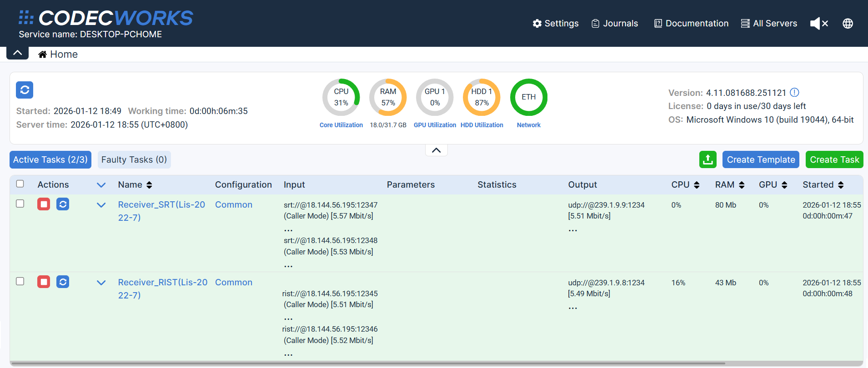Click the blue refresh icon above server info

coord(25,90)
